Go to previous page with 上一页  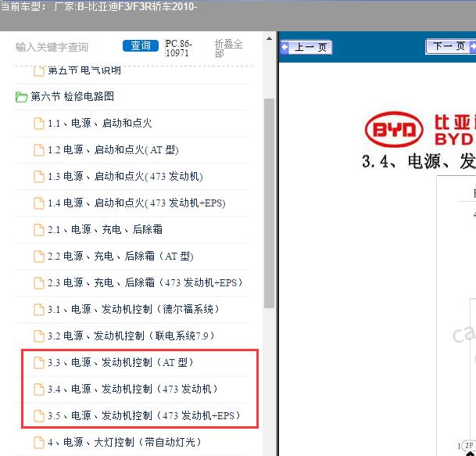[x=306, y=47]
